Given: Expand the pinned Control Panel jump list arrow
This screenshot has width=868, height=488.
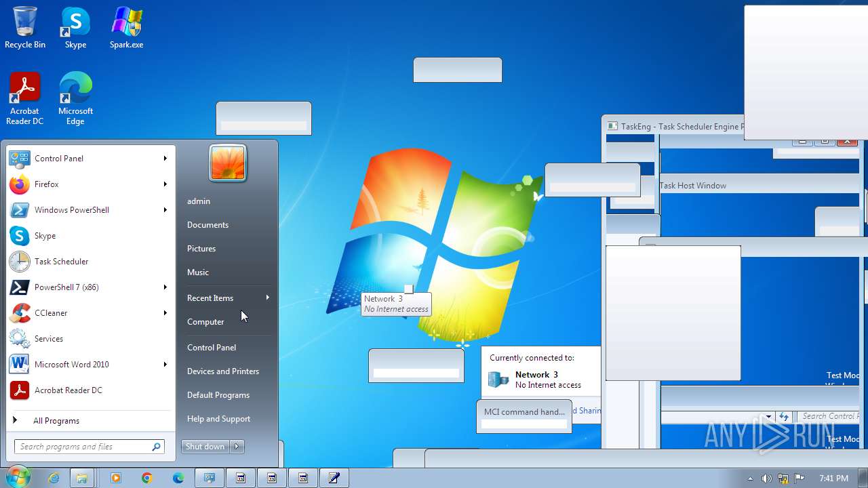Looking at the screenshot, I should [x=165, y=159].
